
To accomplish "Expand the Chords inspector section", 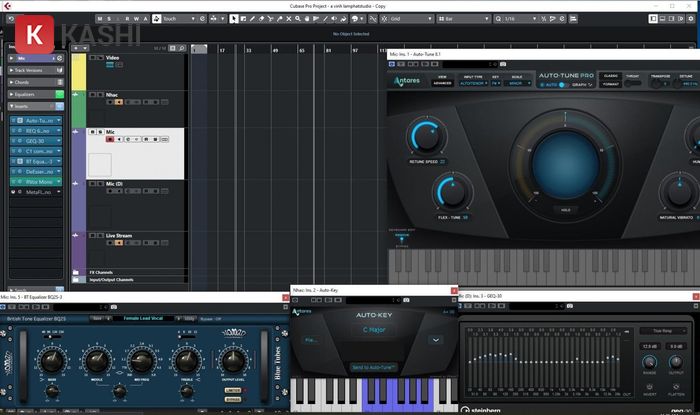I will click(36, 83).
